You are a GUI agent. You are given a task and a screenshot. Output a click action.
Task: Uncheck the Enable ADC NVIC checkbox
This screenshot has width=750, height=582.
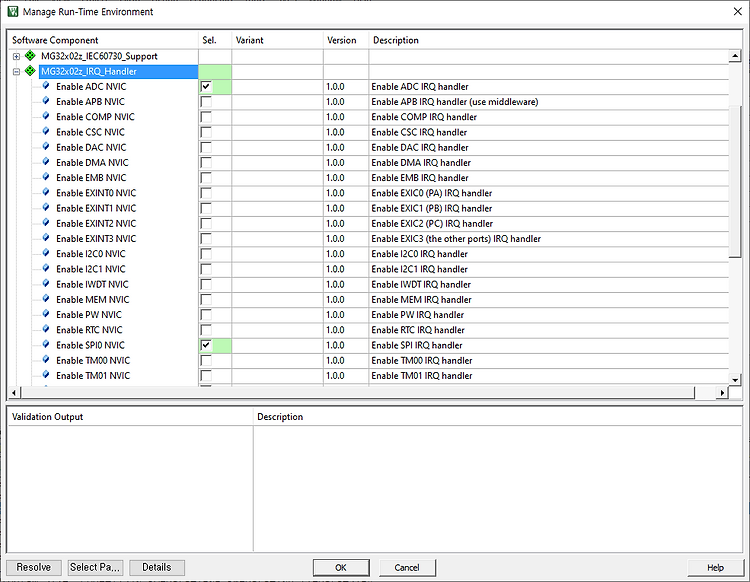point(206,87)
